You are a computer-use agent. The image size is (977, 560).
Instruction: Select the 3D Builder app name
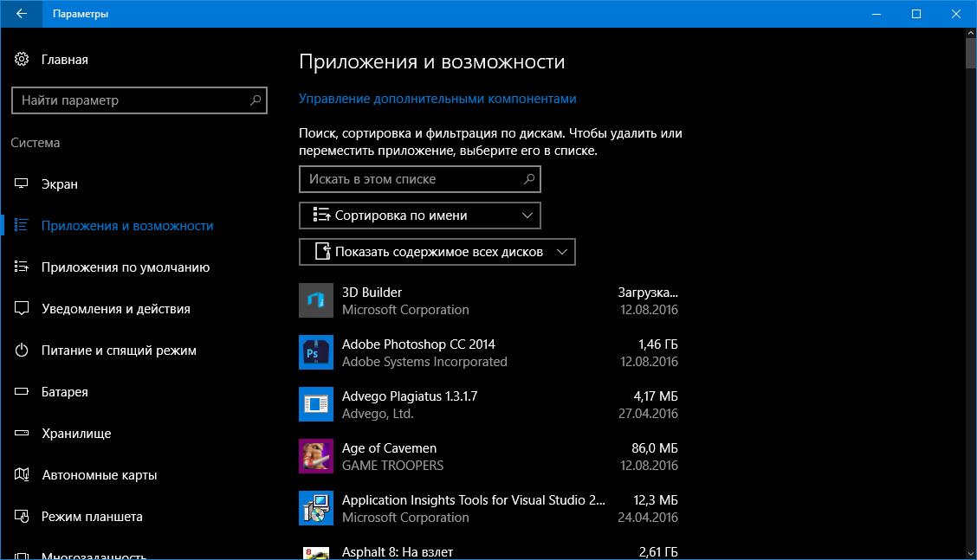click(x=372, y=293)
